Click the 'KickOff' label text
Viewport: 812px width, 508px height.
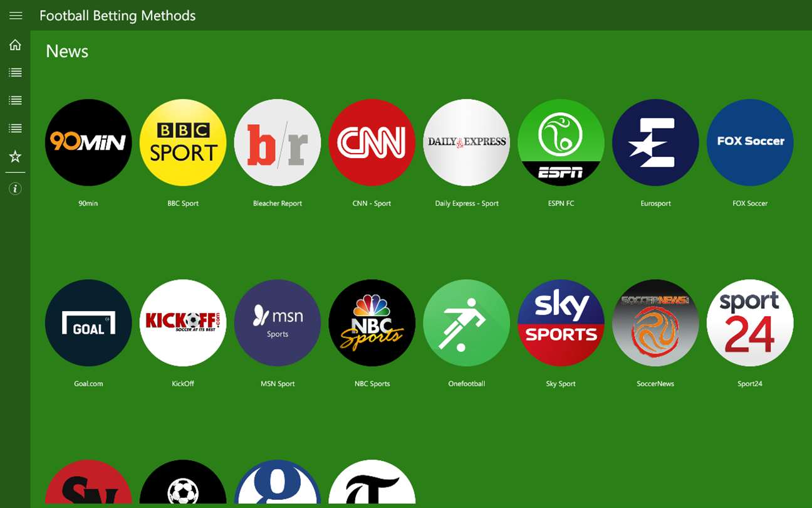pos(183,384)
